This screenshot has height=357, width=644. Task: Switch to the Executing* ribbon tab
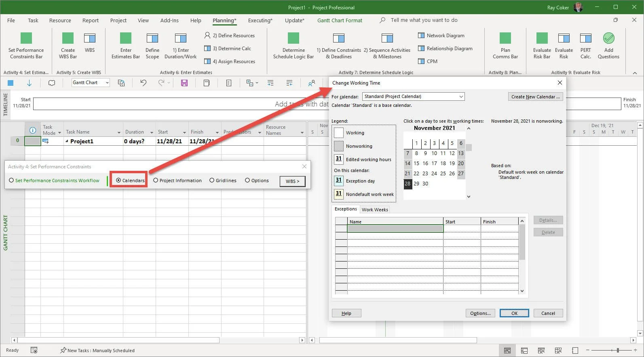(260, 20)
